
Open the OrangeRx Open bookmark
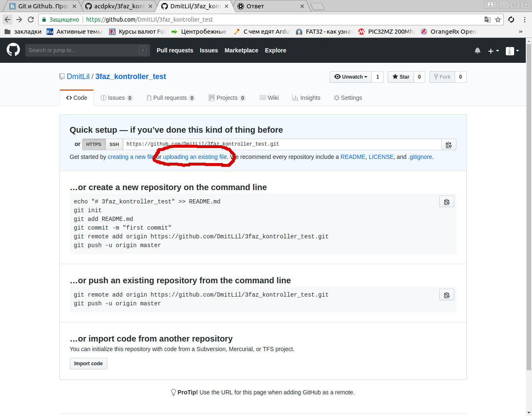click(448, 32)
